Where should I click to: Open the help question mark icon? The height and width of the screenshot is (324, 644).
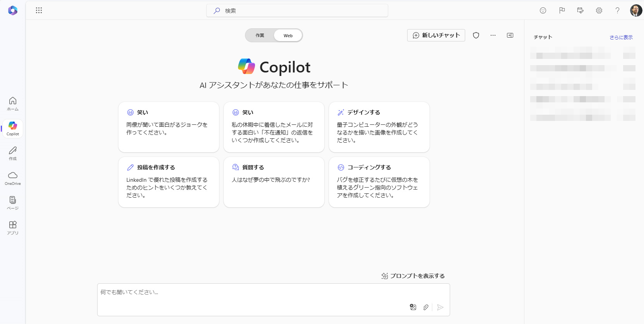(618, 10)
